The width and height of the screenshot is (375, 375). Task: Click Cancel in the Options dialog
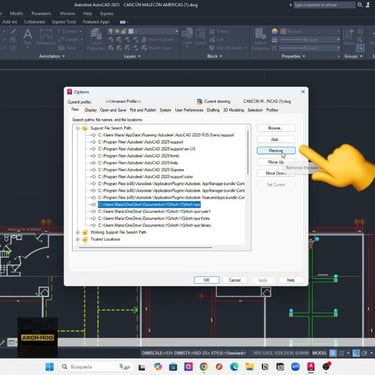235,280
